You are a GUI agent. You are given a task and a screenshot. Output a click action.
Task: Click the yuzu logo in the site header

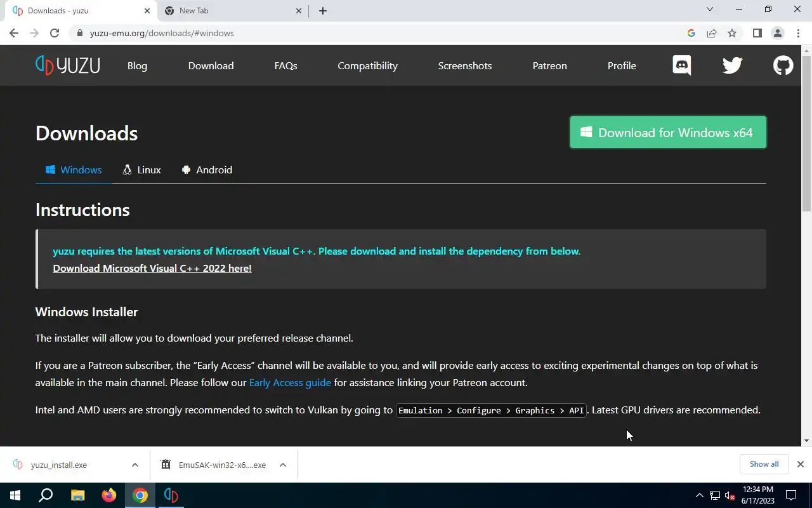(68, 65)
